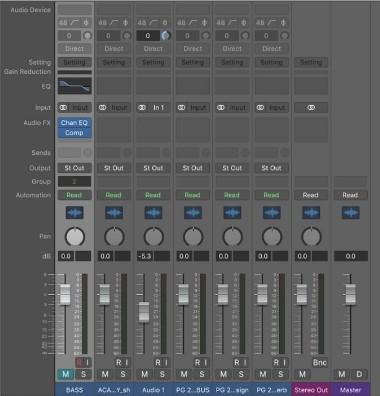Toggle stereo link icon on PG 2...erb input

(260, 108)
